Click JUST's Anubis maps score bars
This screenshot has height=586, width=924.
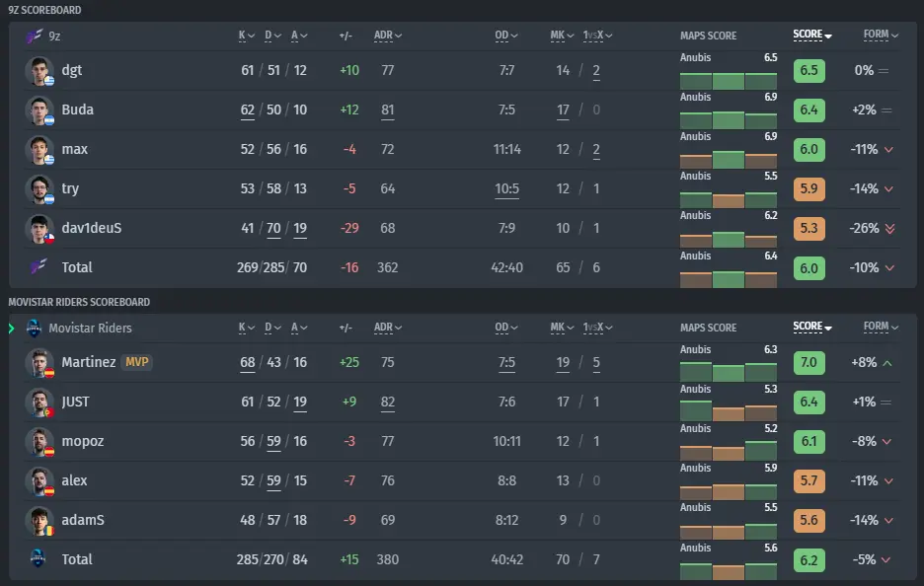(729, 411)
